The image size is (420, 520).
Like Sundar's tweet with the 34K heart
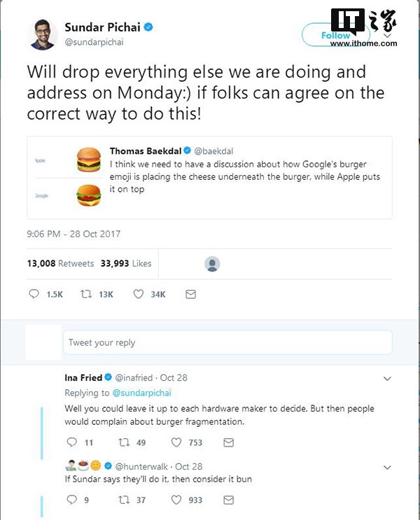139,295
